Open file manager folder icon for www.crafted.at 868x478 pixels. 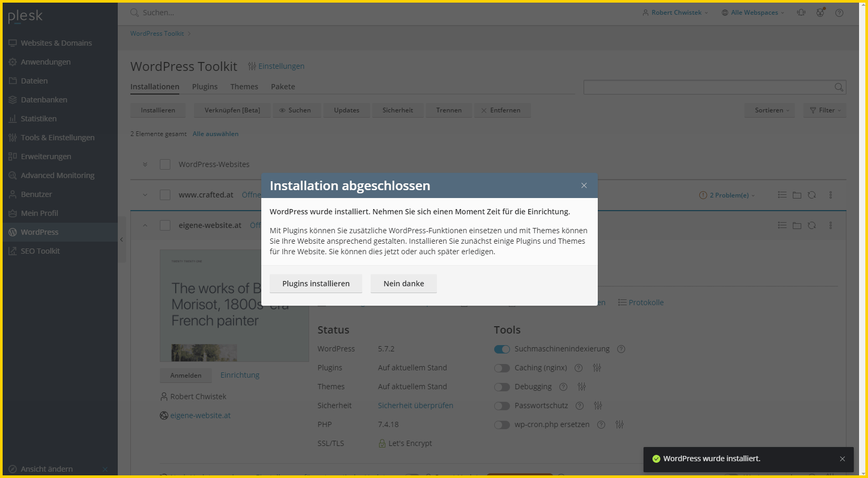(x=797, y=195)
